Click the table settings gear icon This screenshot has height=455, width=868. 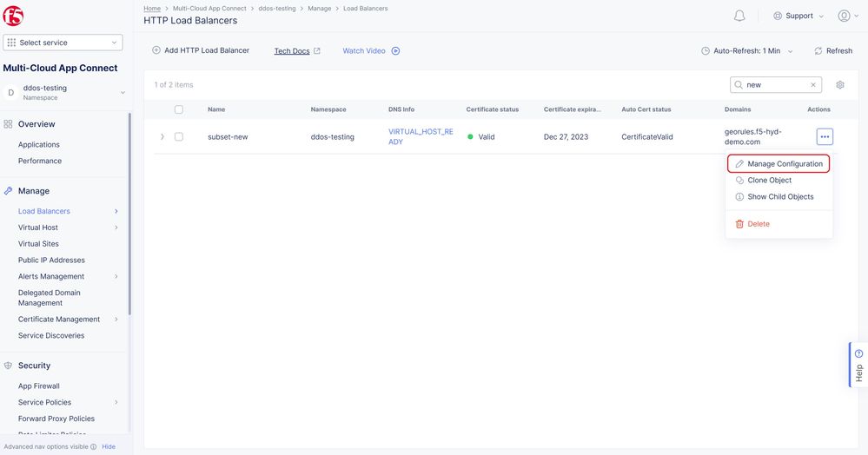[840, 85]
